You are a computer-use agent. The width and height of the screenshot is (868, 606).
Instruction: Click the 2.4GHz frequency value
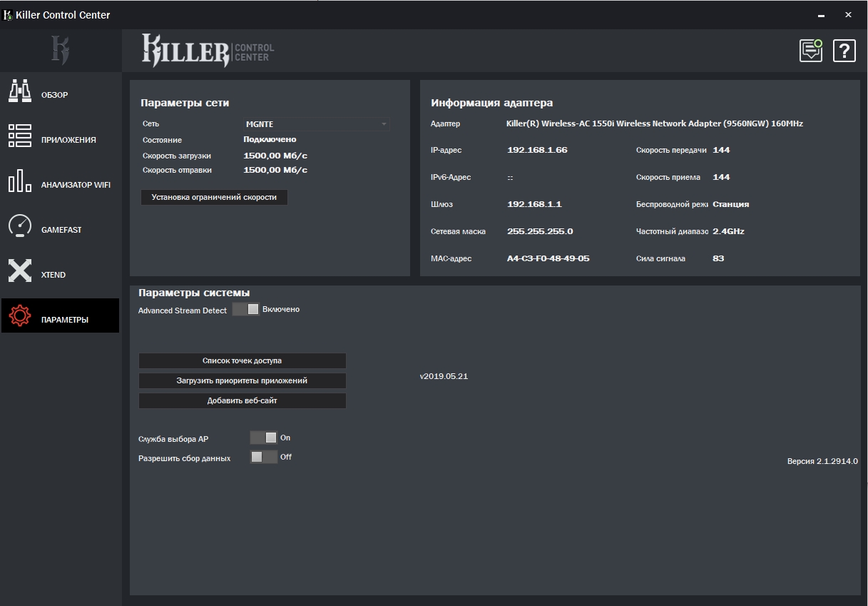click(x=728, y=231)
